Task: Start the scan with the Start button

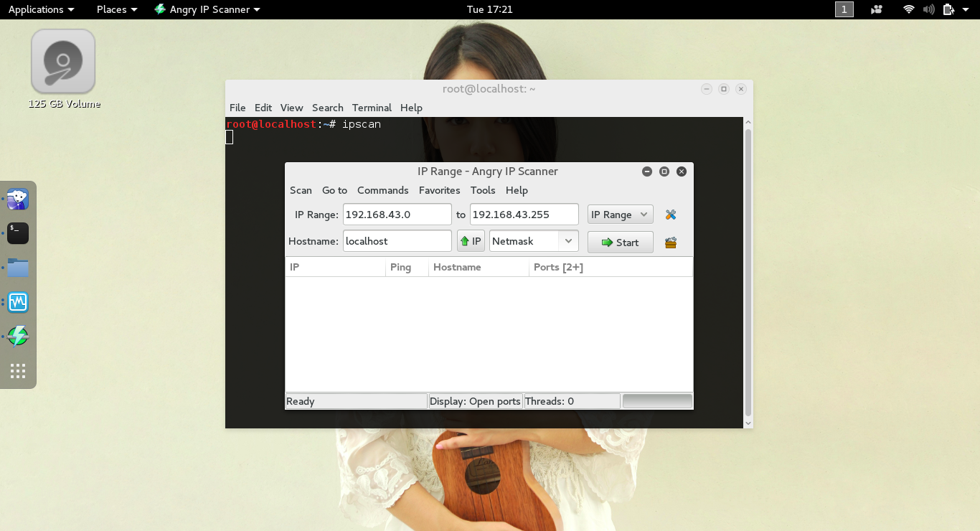Action: tap(621, 242)
